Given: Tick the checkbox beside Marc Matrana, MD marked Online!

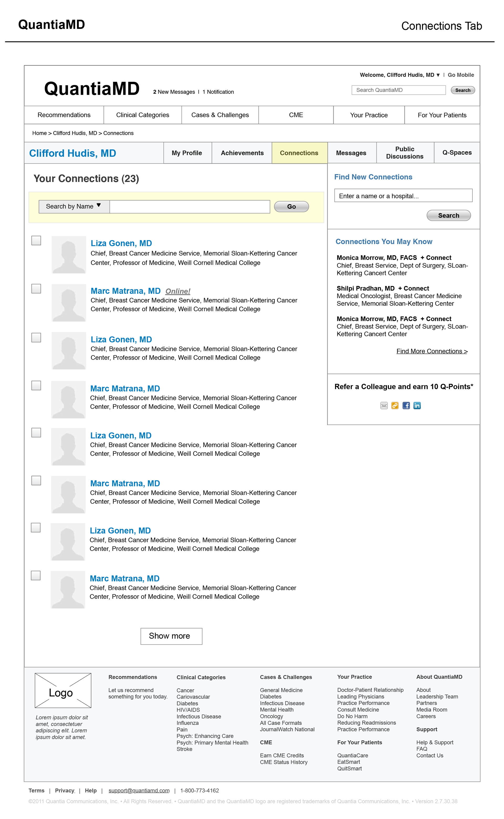Looking at the screenshot, I should tap(36, 288).
